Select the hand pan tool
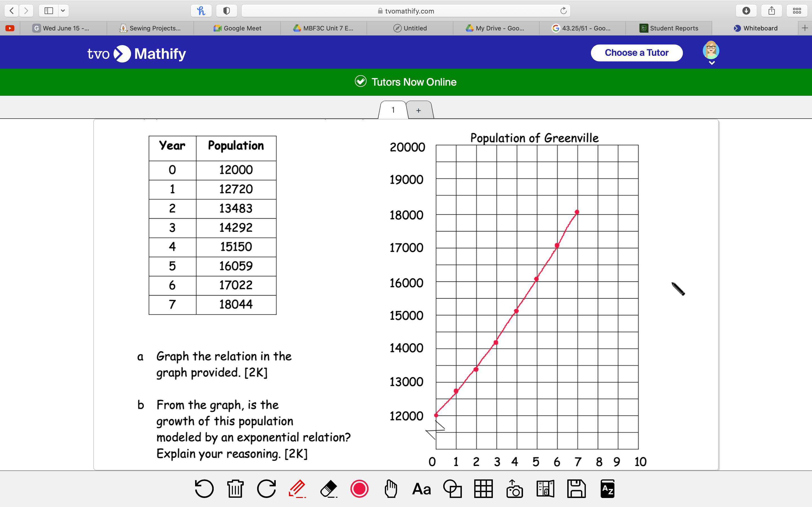This screenshot has height=507, width=812. point(390,489)
